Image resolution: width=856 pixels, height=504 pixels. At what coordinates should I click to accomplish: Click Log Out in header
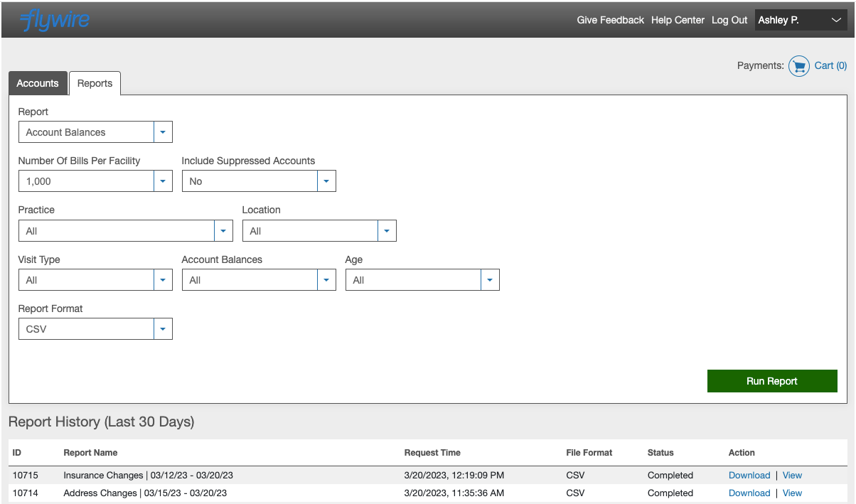click(x=729, y=20)
